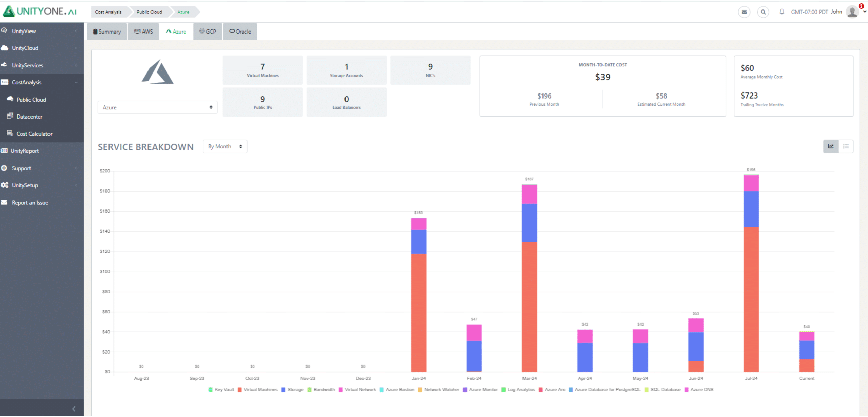The image size is (868, 417).
Task: Collapse the sidebar with bottom chevron
Action: 74,409
